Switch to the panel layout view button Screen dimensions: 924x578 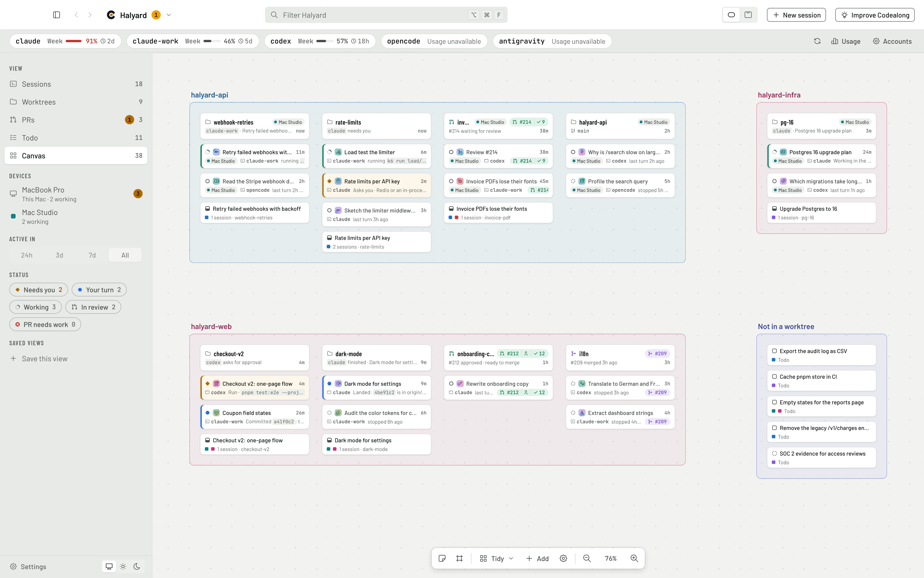pyautogui.click(x=748, y=15)
